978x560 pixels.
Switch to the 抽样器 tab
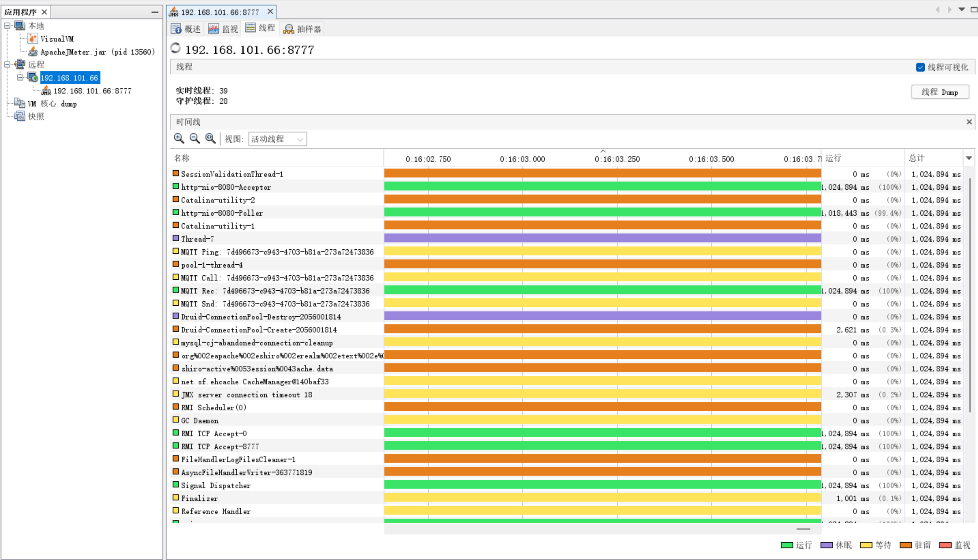coord(303,29)
